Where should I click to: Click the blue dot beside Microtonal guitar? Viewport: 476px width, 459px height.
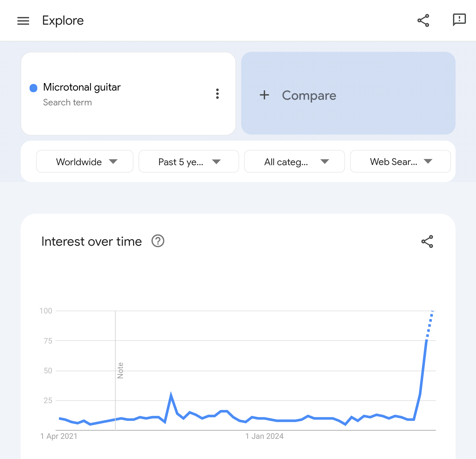[34, 88]
